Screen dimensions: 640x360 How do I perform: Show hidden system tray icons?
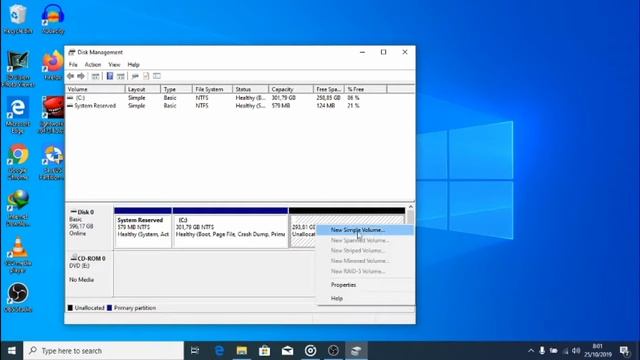click(531, 351)
